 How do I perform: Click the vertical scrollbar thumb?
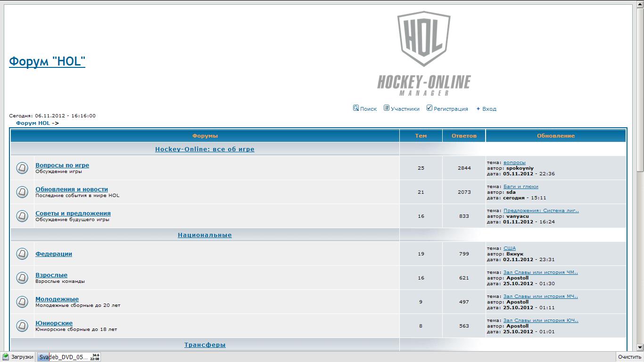(x=640, y=90)
